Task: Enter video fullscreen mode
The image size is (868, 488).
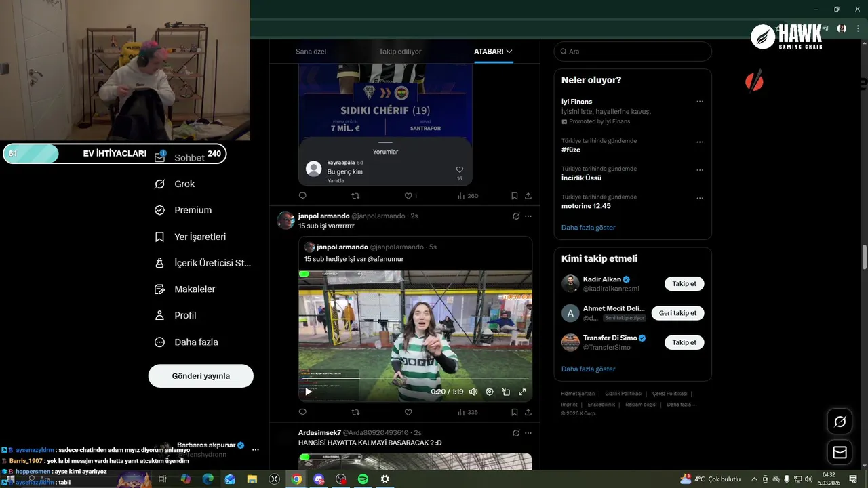Action: [x=522, y=392]
